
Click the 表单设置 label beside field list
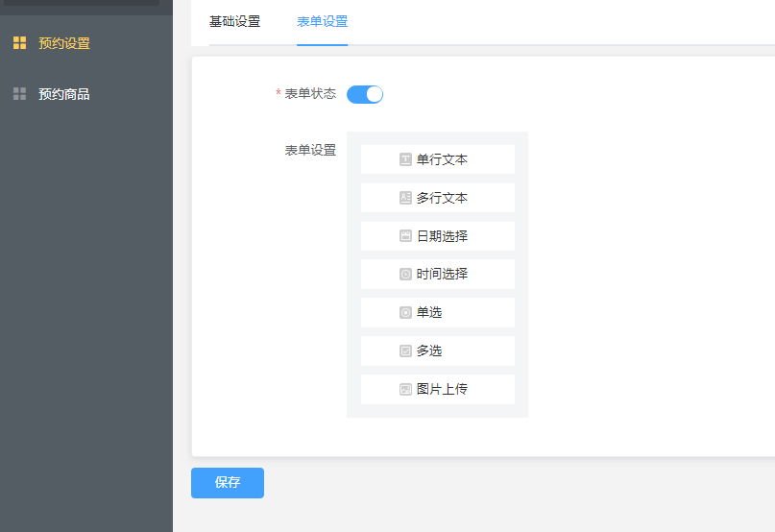[310, 150]
